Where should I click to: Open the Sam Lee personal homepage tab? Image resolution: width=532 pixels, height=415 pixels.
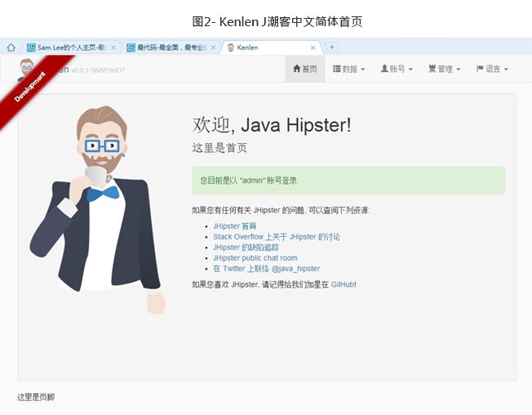[71, 47]
